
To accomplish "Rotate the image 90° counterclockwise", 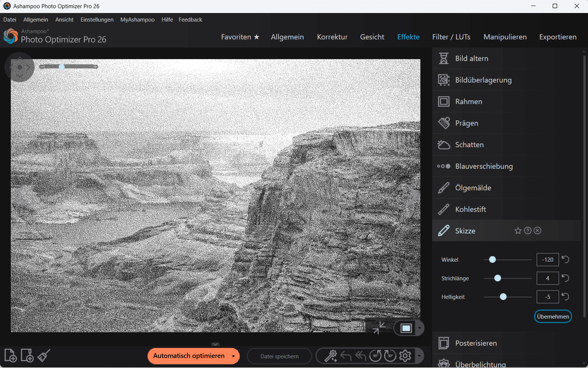I will click(x=375, y=356).
